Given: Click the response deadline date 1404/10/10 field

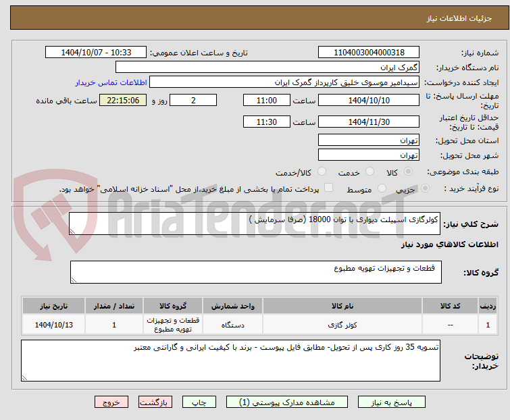Looking at the screenshot, I should (x=369, y=100).
